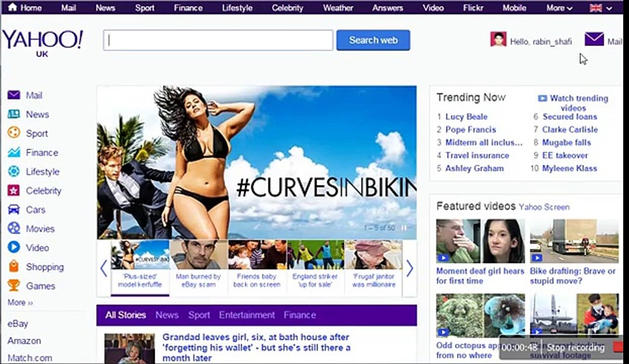Open the Yahoo Screen link

(x=544, y=207)
